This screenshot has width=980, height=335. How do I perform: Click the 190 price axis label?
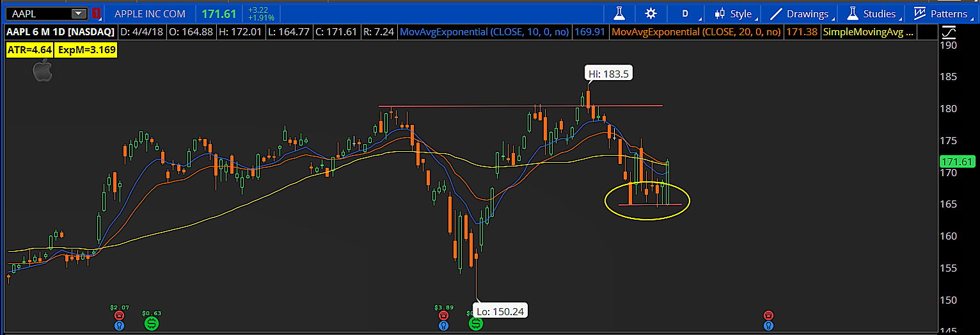click(949, 45)
